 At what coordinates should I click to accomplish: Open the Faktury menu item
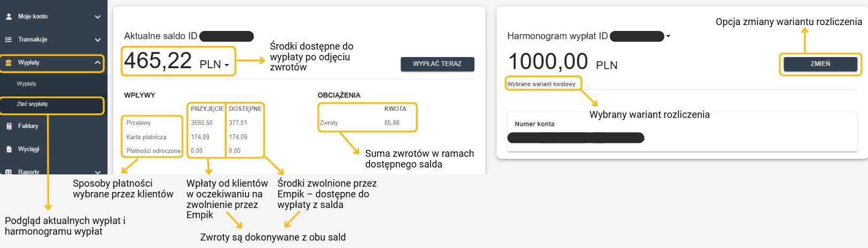28,126
